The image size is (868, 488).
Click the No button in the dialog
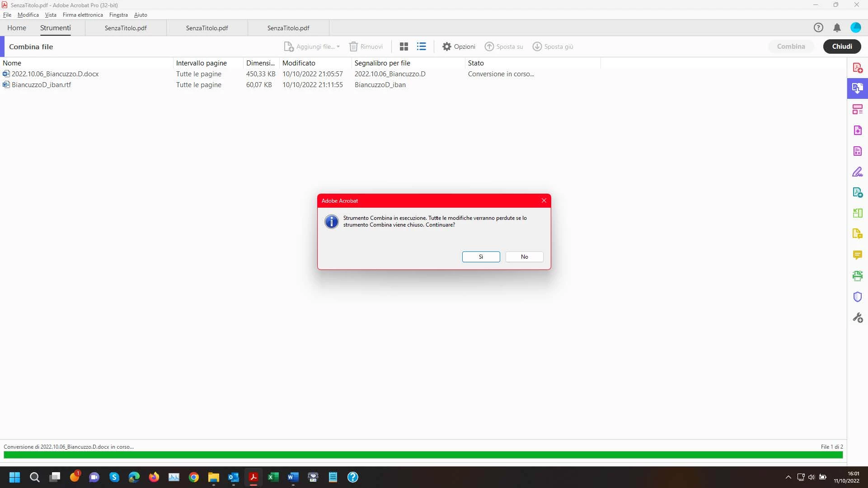point(524,257)
